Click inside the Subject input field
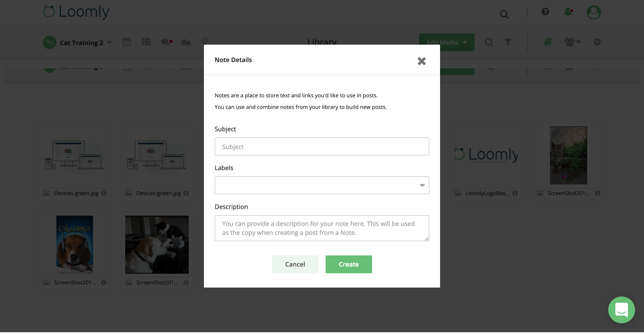 point(322,146)
